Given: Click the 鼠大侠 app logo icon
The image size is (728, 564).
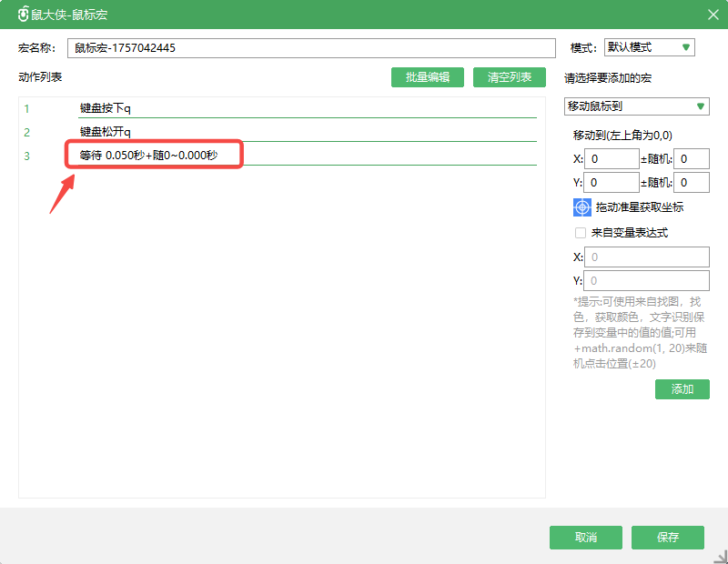Looking at the screenshot, I should 25,15.
